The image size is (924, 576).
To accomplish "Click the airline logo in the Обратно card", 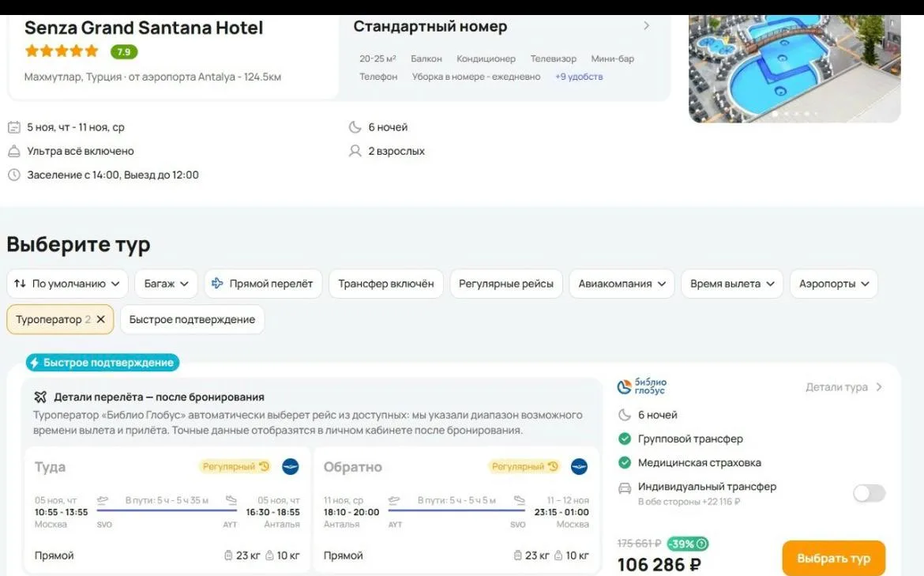I will click(x=579, y=466).
